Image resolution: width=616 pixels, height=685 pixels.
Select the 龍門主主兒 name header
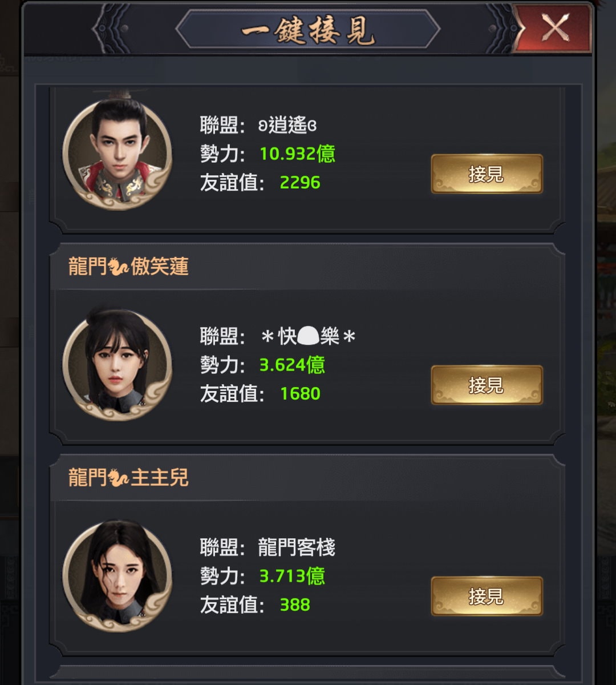[x=128, y=478]
